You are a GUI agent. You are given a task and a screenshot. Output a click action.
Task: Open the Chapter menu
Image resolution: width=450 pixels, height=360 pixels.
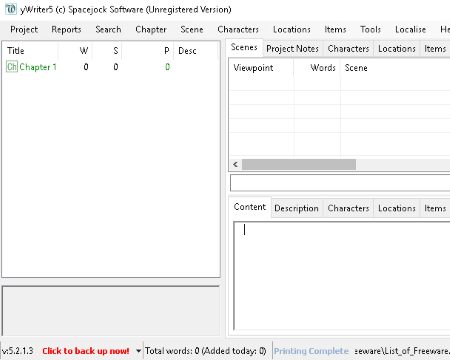[151, 30]
